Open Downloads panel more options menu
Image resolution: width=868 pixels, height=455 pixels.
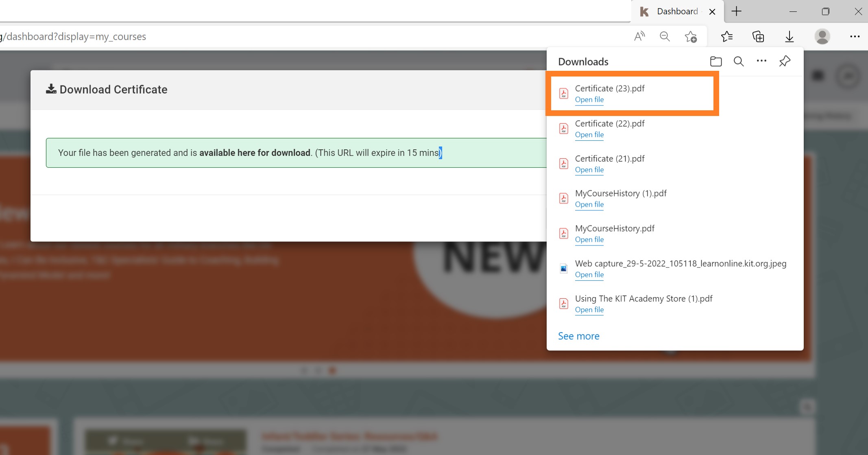click(x=761, y=61)
